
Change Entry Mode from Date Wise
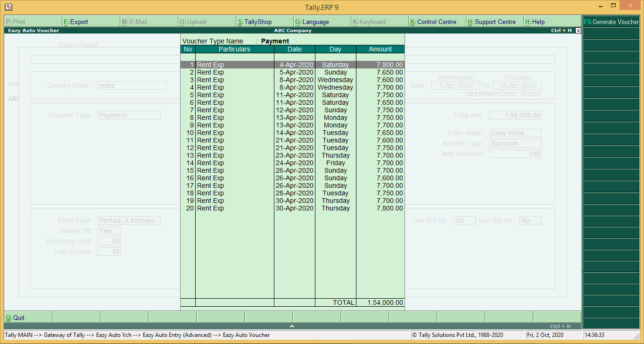pyautogui.click(x=515, y=133)
